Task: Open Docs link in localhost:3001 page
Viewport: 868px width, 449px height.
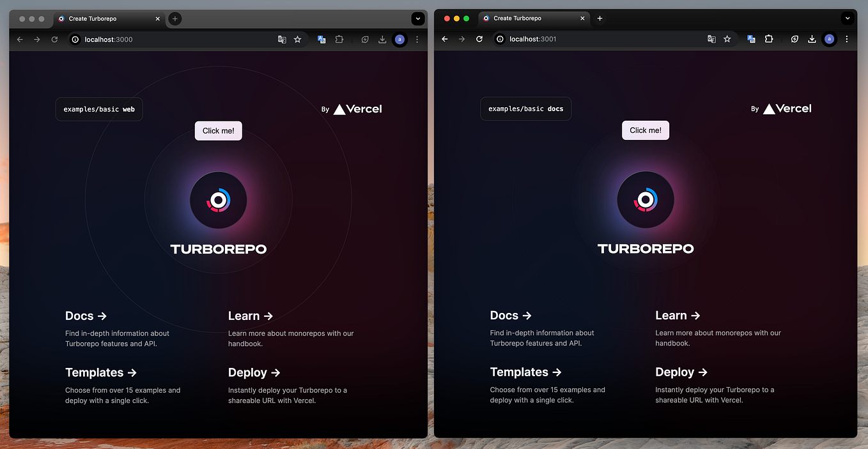Action: (x=511, y=316)
